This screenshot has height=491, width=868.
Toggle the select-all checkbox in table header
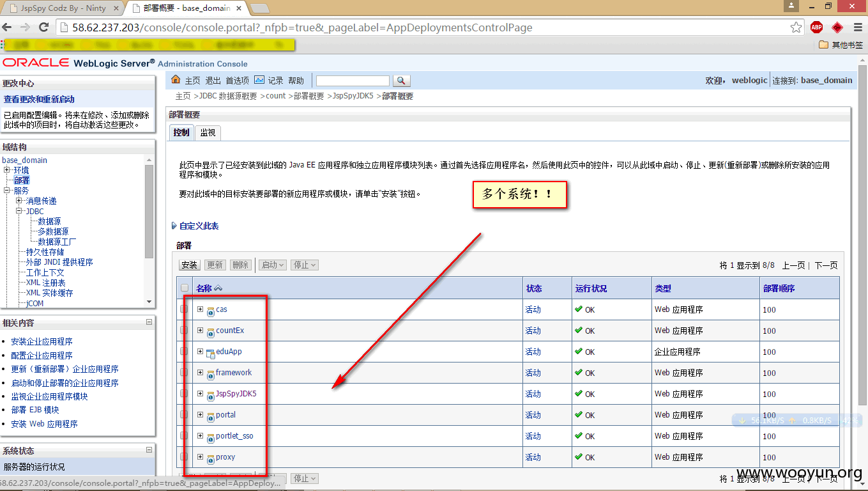coord(185,288)
